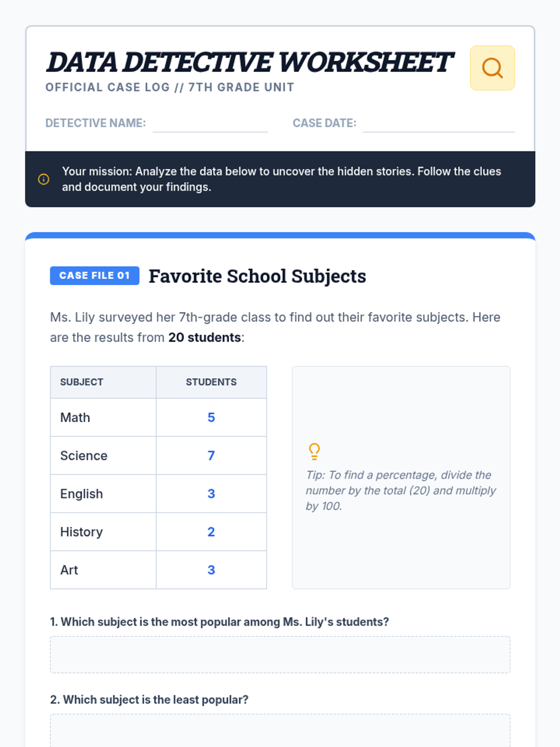Click the History student count 2
The width and height of the screenshot is (560, 747).
coord(211,532)
